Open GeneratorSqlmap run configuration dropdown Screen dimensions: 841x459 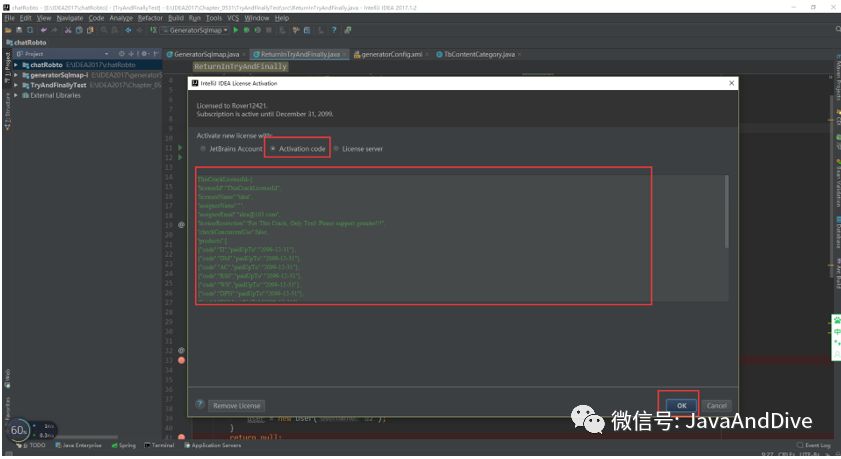click(x=196, y=30)
